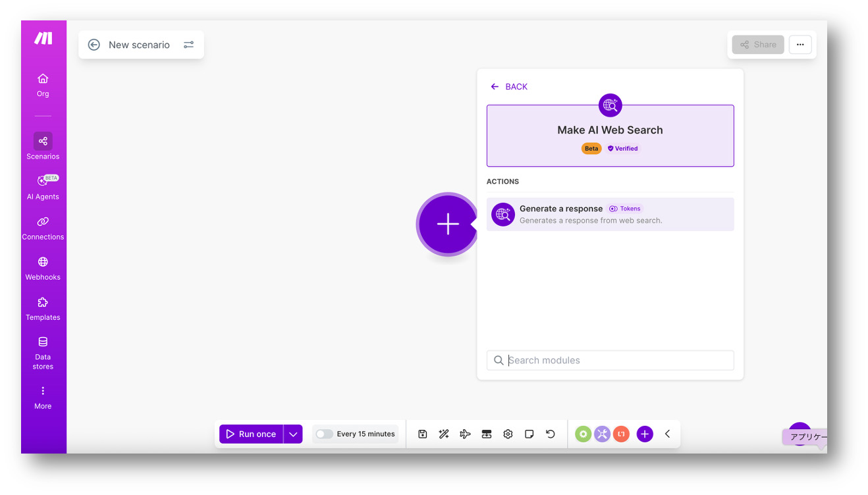
Task: Click the Run once button
Action: coord(252,434)
